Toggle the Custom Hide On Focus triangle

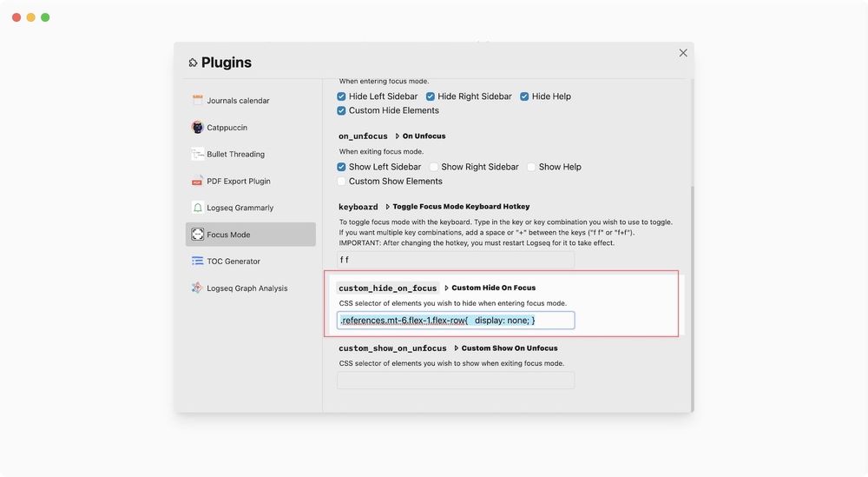click(446, 288)
